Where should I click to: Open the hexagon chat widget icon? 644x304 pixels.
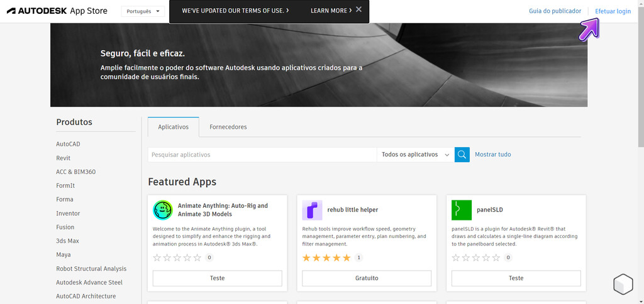coord(623,284)
